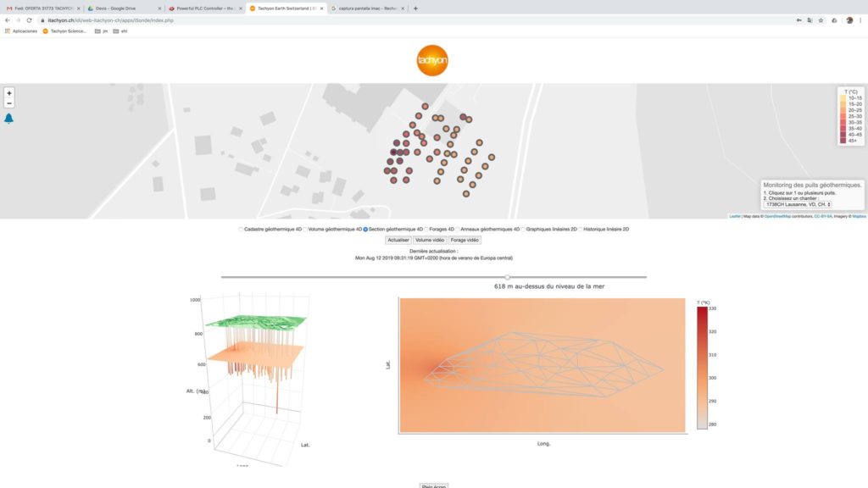Screen dimensions: 868x488
Task: Open a new browser tab with plus
Action: coord(415,8)
